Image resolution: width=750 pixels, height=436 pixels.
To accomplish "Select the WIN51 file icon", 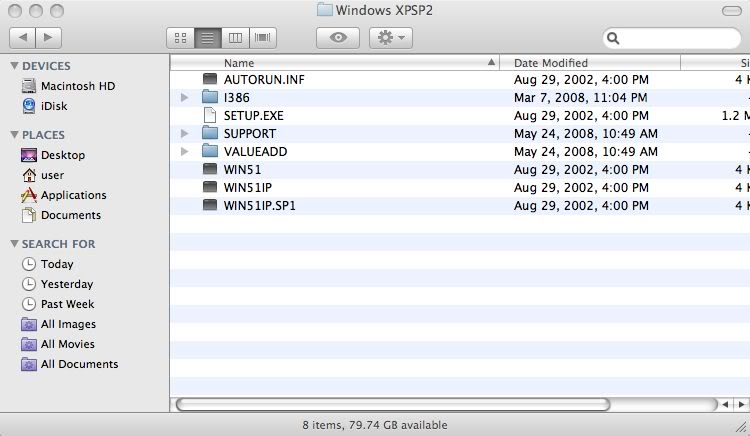I will tap(210, 169).
